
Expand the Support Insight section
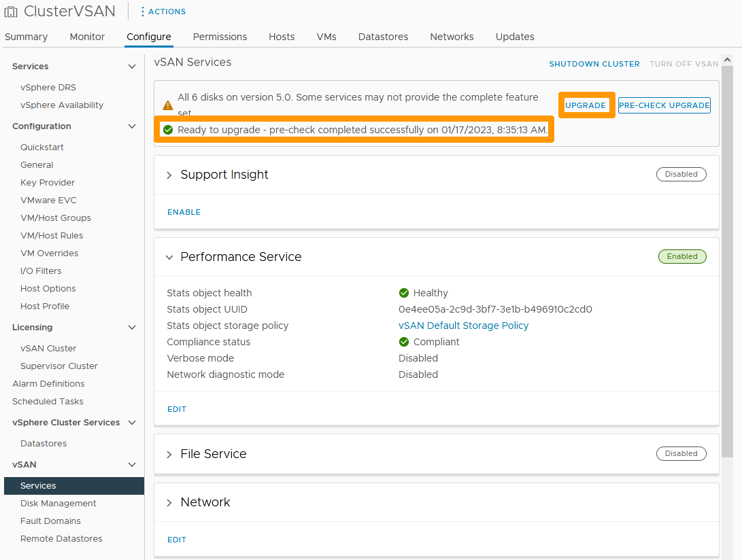(x=169, y=174)
